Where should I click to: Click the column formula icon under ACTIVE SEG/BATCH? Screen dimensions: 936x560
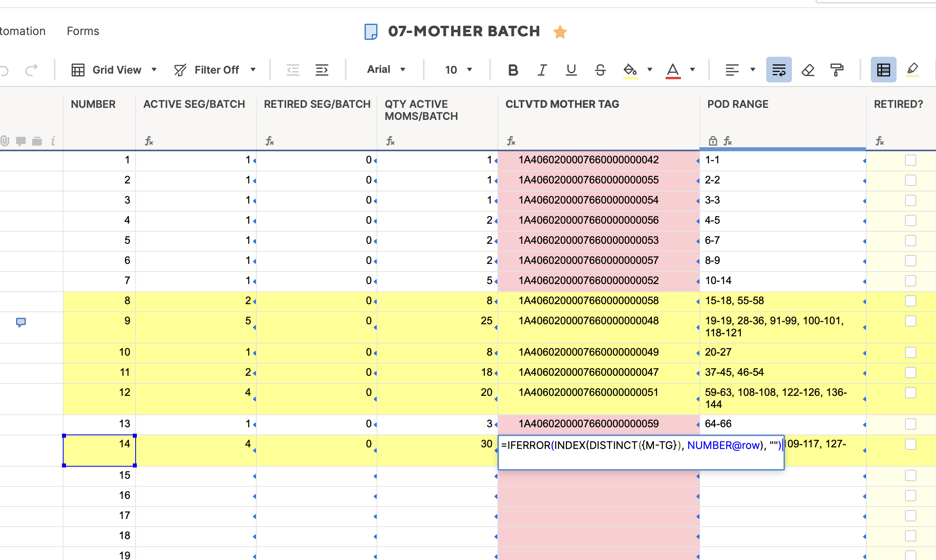pos(149,141)
